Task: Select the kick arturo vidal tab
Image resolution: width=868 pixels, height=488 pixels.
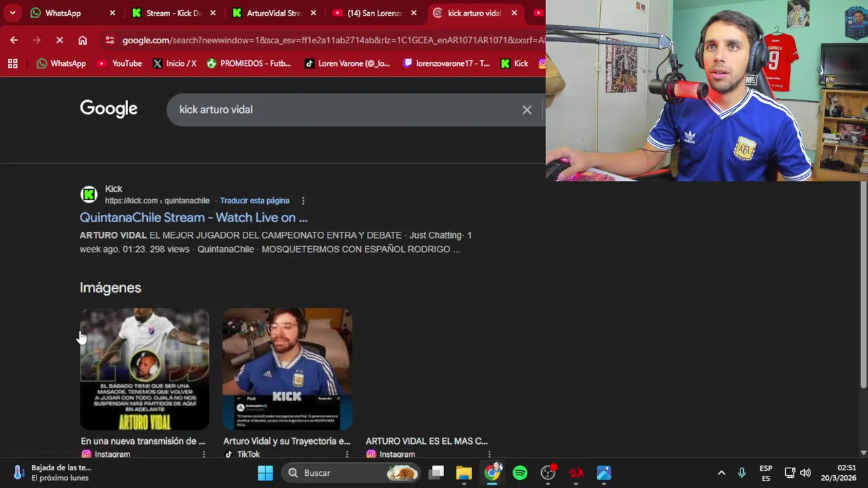Action: (x=474, y=13)
